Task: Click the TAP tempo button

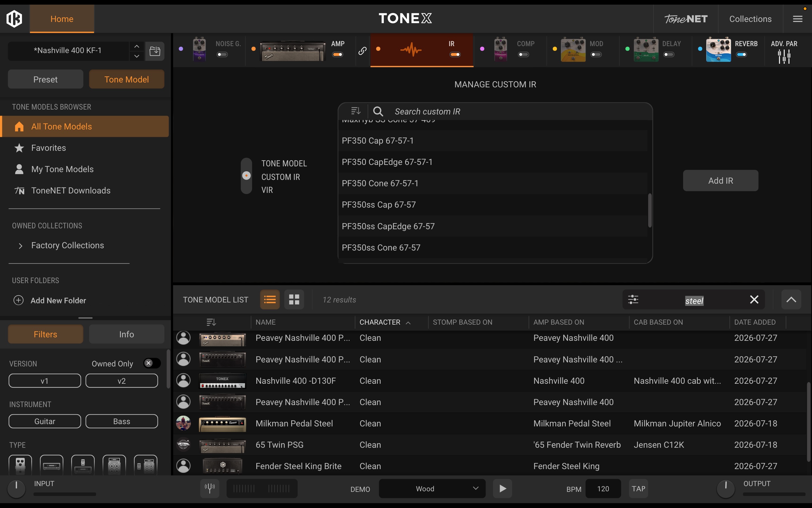Action: point(638,488)
